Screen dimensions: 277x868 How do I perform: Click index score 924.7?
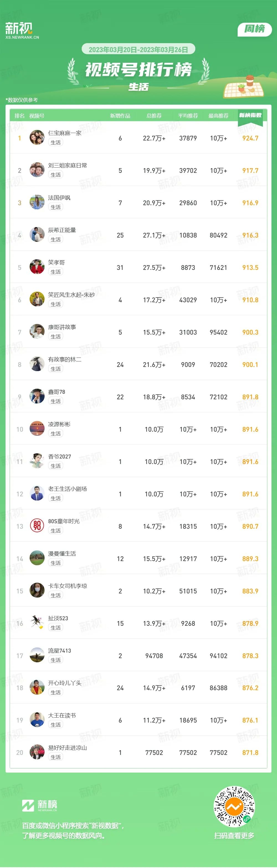tap(250, 138)
